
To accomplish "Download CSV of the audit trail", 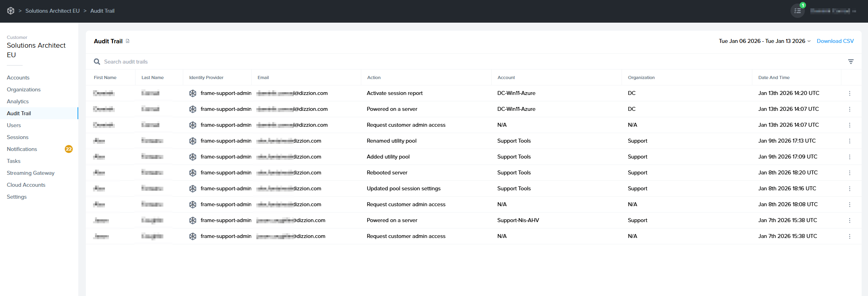I will (835, 41).
